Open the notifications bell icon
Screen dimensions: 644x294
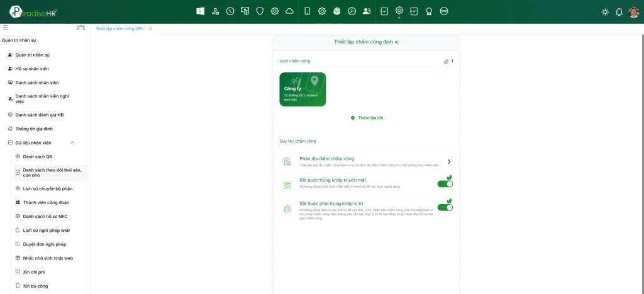point(619,13)
